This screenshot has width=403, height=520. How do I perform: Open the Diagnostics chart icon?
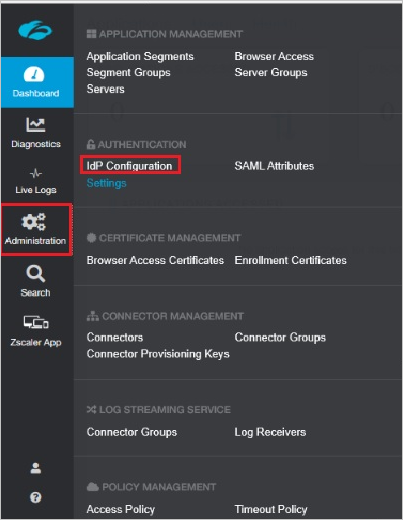[36, 124]
